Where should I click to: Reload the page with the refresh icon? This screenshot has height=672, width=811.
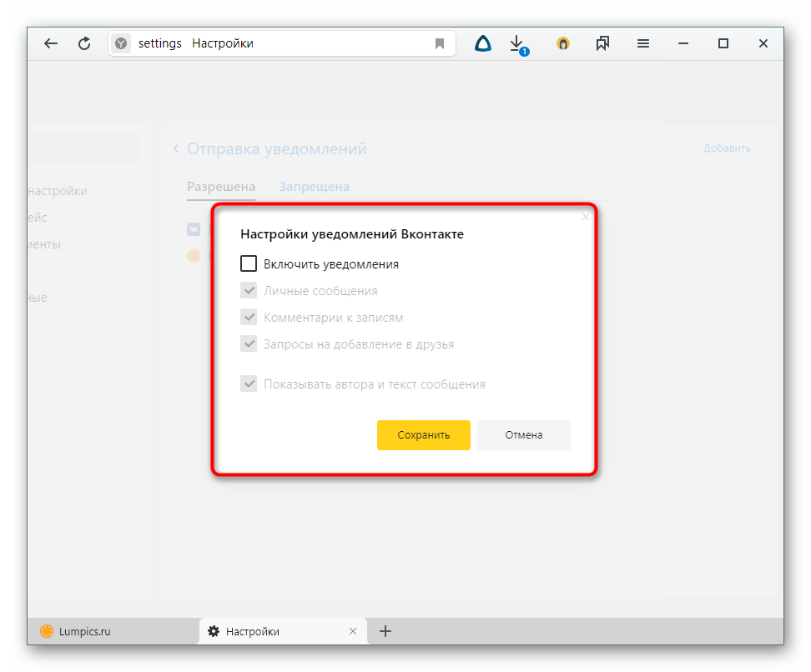84,44
